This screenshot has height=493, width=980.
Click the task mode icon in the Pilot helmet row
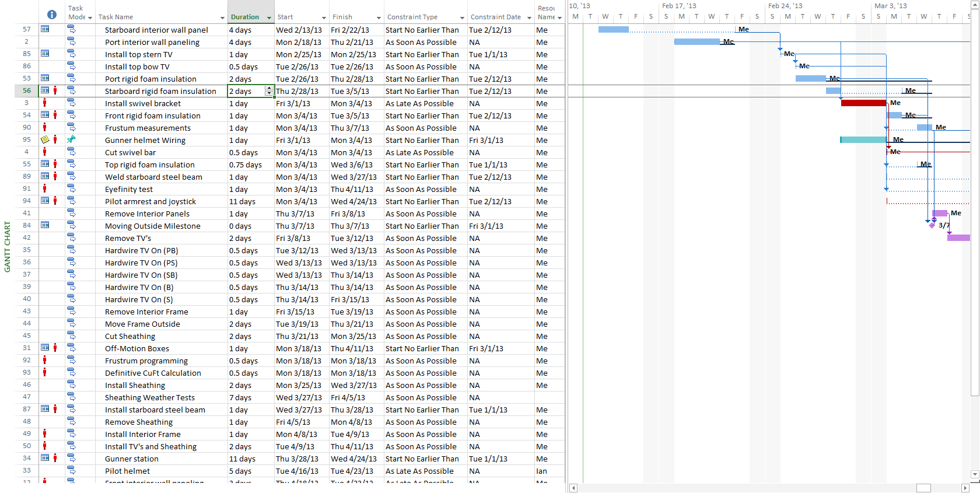coord(71,470)
